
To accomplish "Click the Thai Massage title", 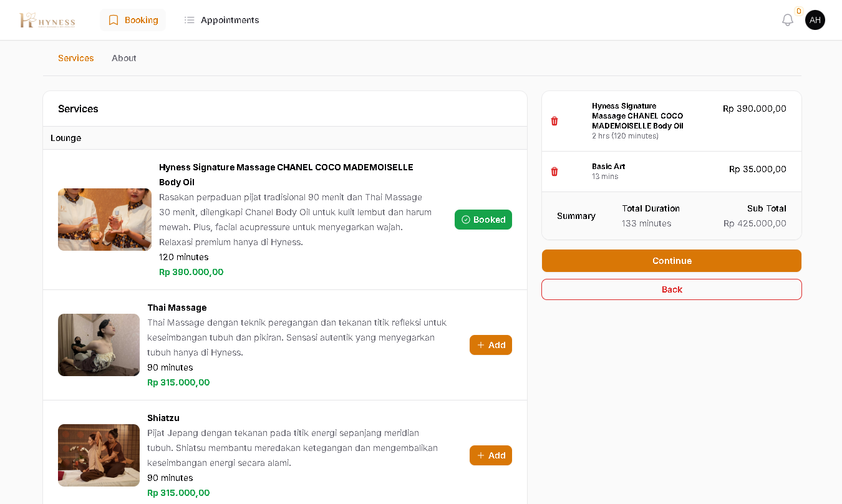I will [x=177, y=308].
